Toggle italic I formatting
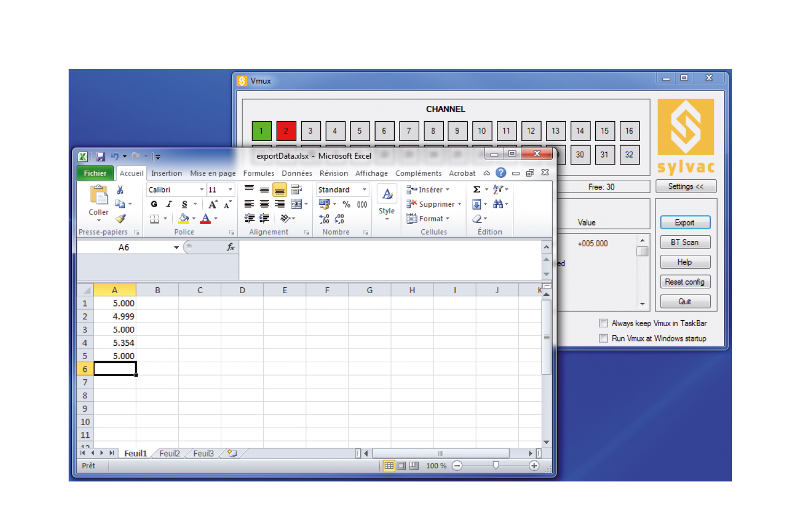Image resolution: width=798 pixels, height=532 pixels. [x=169, y=204]
